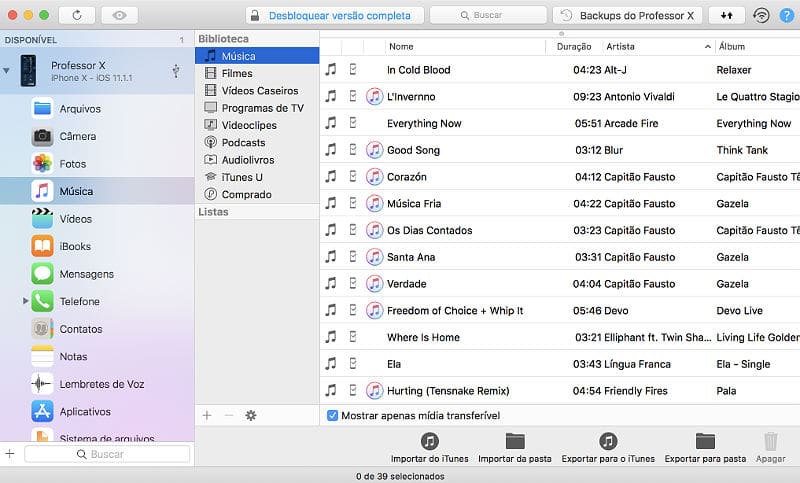The height and width of the screenshot is (483, 800).
Task: Toggle Mostrar apenas mídia transferível checkbox
Action: point(332,416)
